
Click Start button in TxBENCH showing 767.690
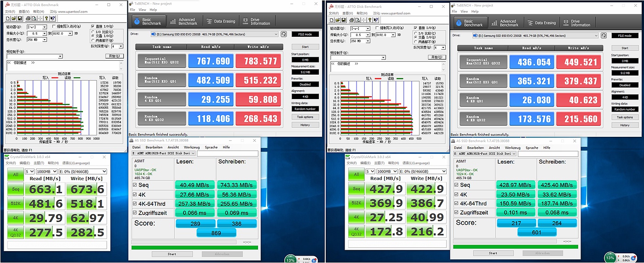[305, 47]
